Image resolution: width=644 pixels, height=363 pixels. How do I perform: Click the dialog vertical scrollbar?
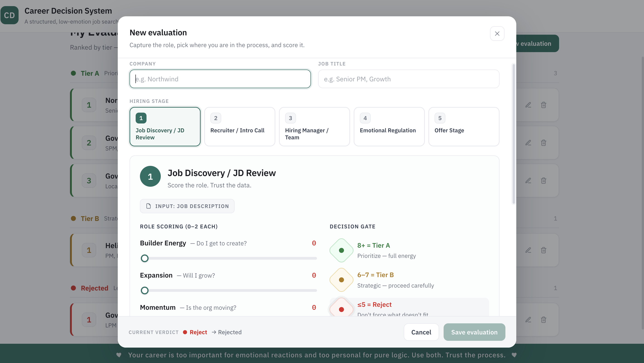[514, 134]
